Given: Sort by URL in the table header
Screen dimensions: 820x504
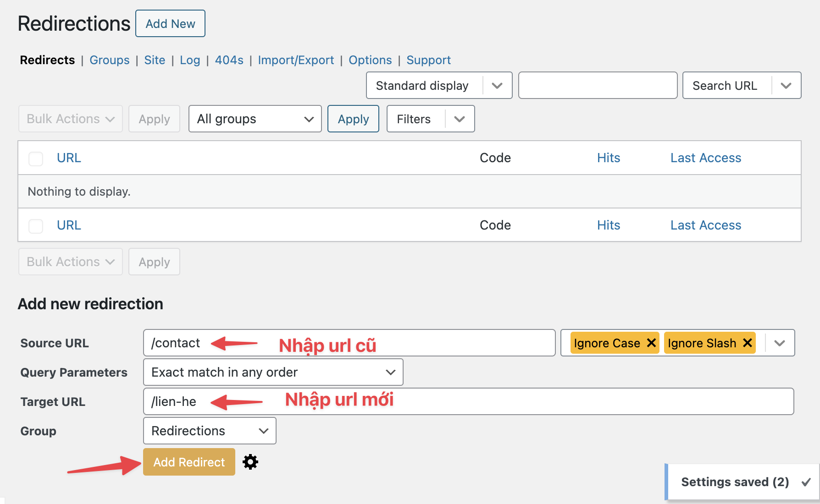Looking at the screenshot, I should click(x=69, y=158).
